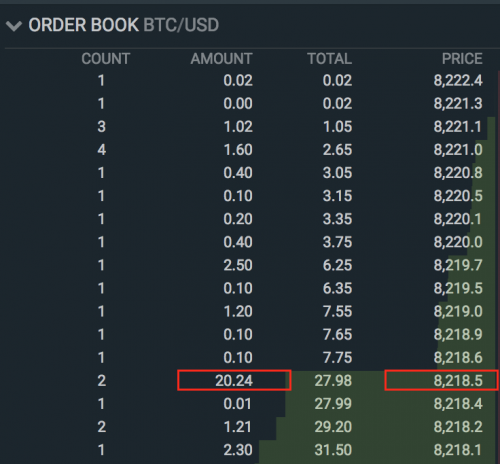Select the 8,218.1 price at bottom

(458, 450)
